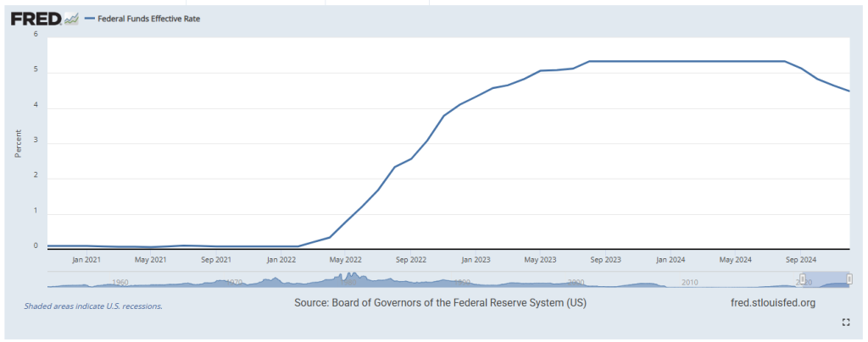The height and width of the screenshot is (342, 868).
Task: Click the Federal Funds Effective Rate legend label
Action: (149, 19)
